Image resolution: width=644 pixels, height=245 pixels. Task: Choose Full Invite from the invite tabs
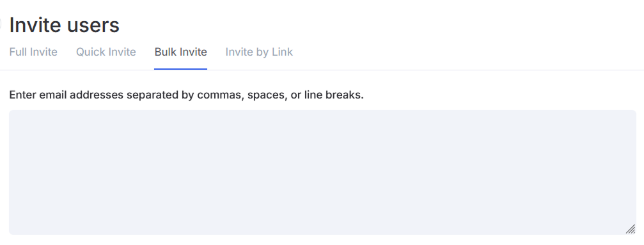tap(33, 52)
